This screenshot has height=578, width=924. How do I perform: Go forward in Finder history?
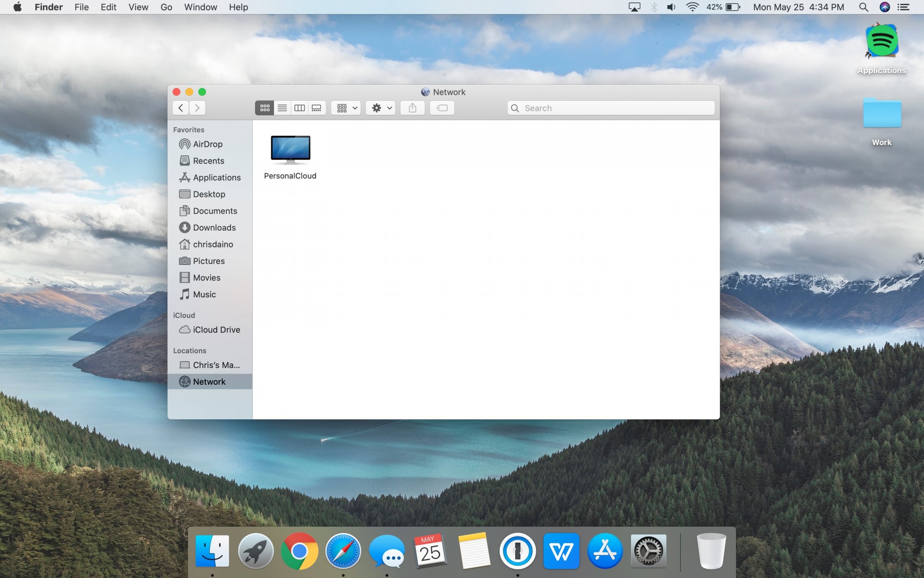pyautogui.click(x=197, y=108)
